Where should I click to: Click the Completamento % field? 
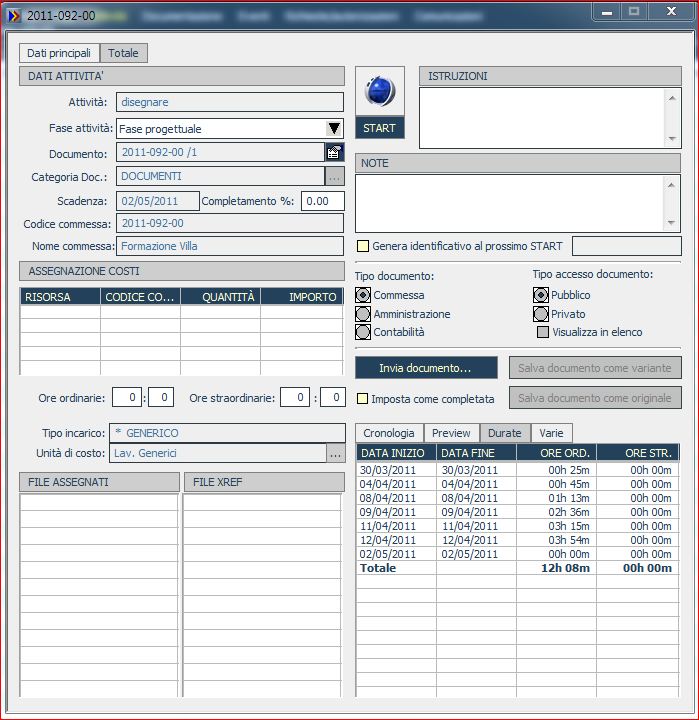[322, 201]
